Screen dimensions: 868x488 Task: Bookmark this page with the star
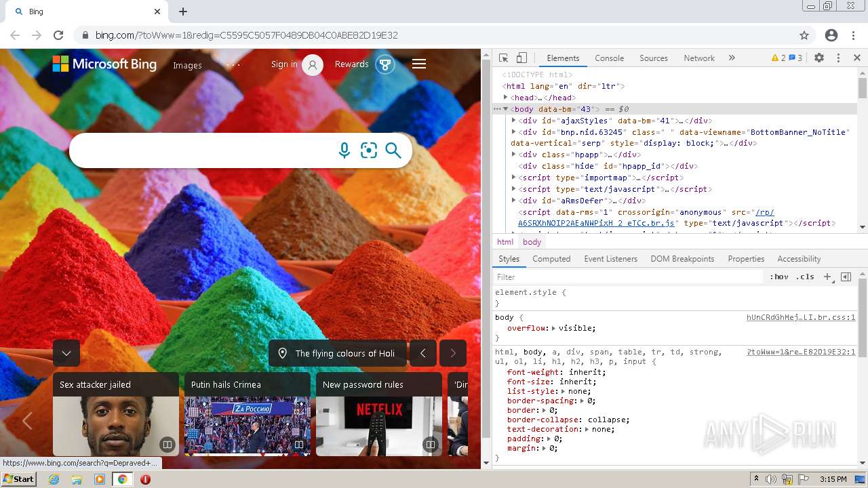coord(804,35)
